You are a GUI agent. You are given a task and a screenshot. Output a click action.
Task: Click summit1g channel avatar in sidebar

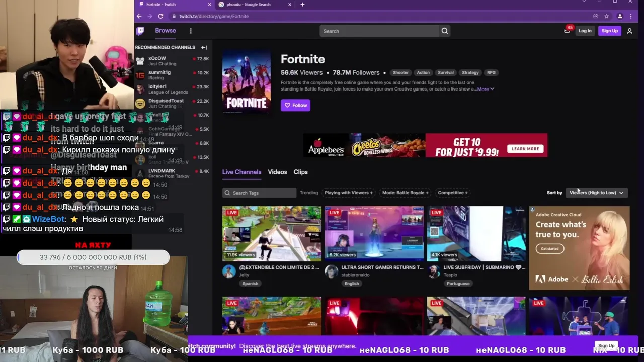[x=140, y=75]
